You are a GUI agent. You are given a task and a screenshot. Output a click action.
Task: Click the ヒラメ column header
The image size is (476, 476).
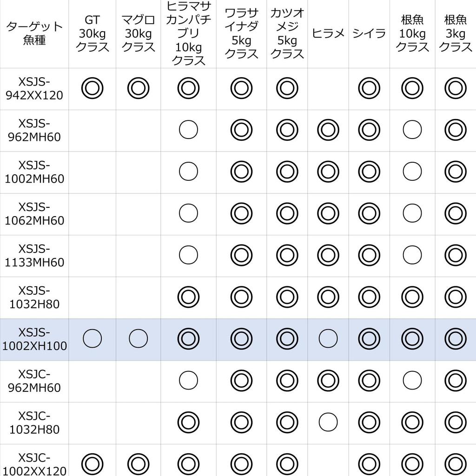pyautogui.click(x=328, y=33)
